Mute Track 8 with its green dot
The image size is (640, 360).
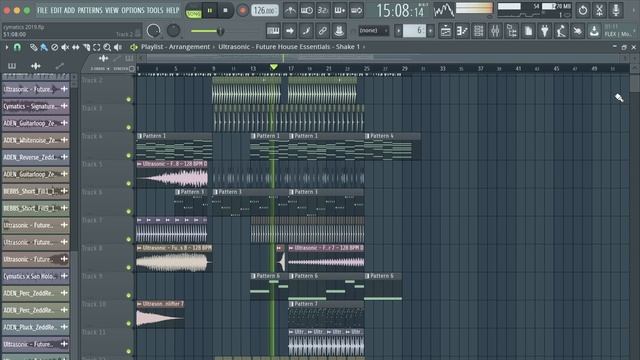tap(129, 267)
